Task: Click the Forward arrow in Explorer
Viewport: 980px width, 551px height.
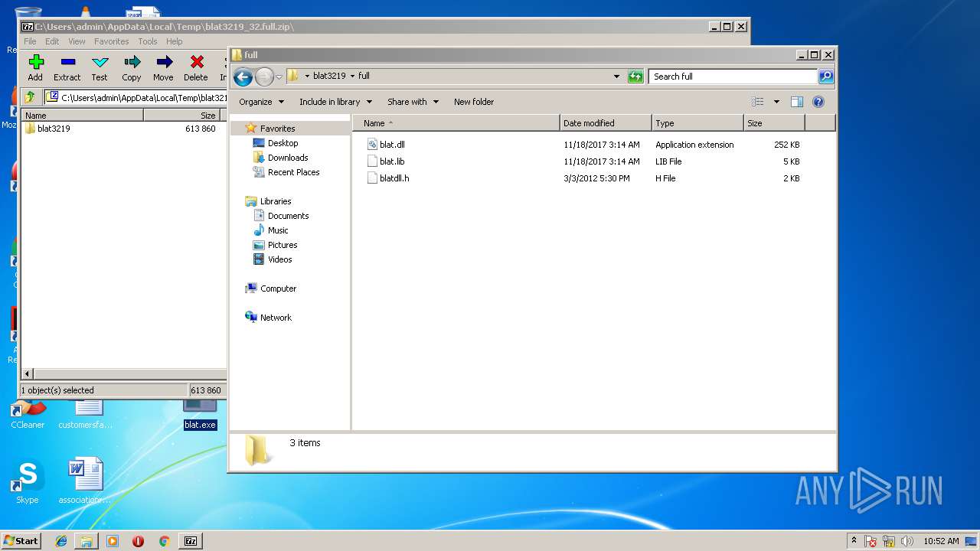Action: 264,77
